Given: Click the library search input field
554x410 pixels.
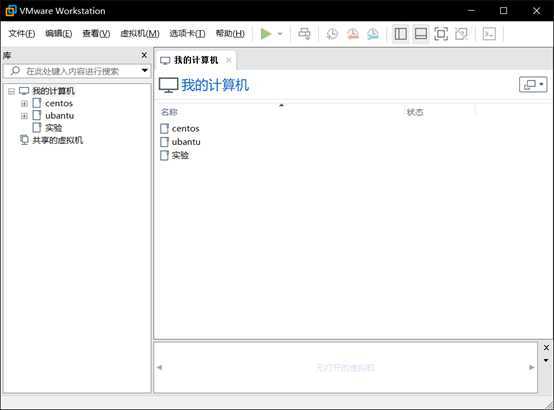Looking at the screenshot, I should pyautogui.click(x=72, y=71).
